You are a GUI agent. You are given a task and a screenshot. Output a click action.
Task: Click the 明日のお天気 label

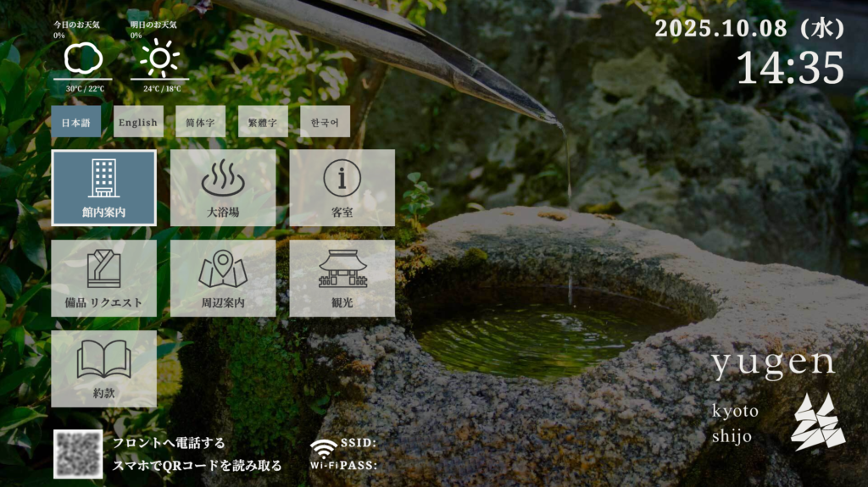[x=153, y=25]
